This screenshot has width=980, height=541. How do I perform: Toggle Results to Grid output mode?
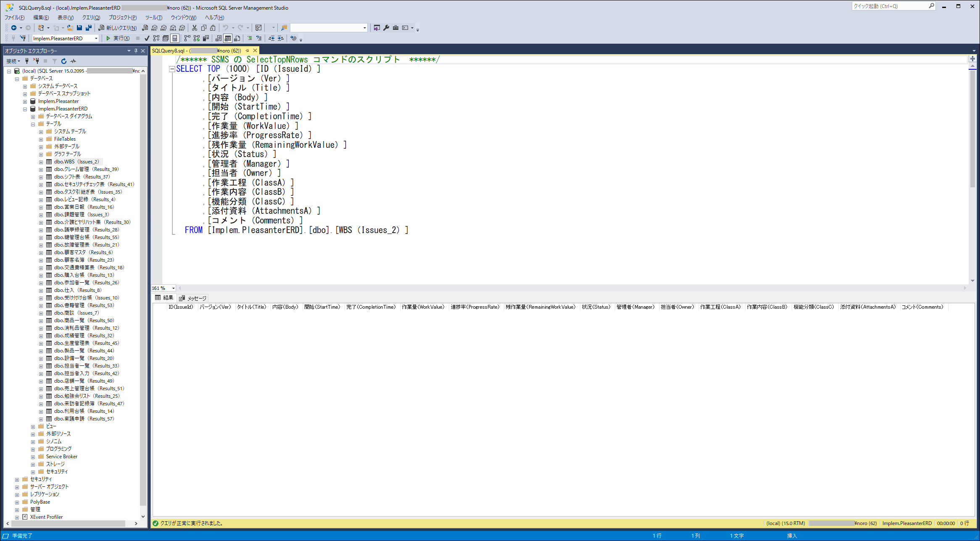tap(227, 38)
